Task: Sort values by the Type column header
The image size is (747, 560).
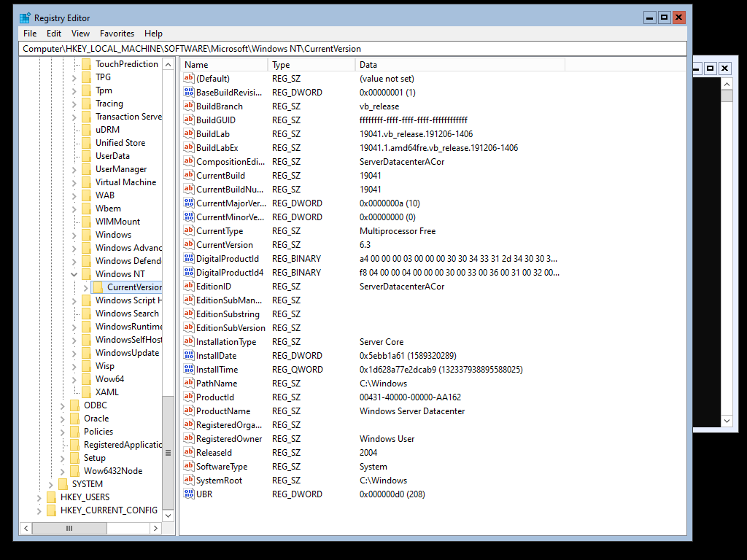Action: (x=311, y=65)
